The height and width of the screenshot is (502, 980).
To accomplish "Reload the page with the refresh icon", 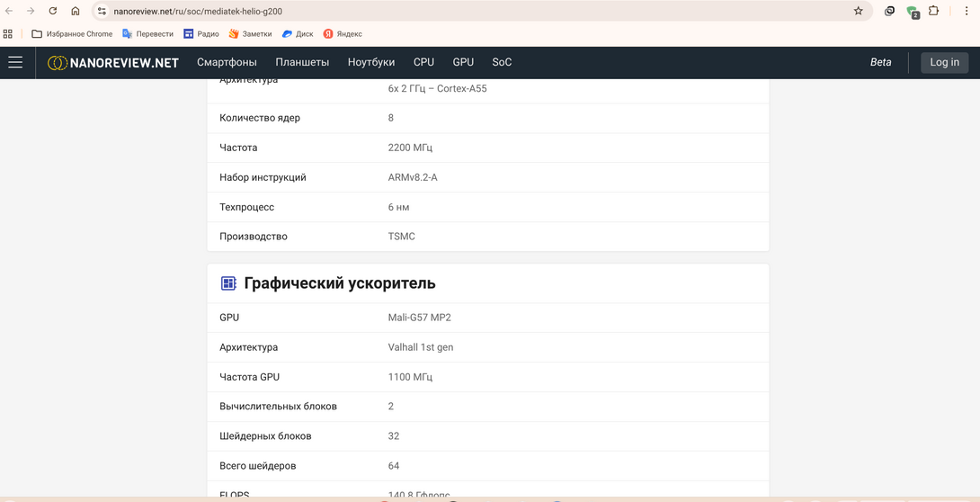I will [x=53, y=11].
